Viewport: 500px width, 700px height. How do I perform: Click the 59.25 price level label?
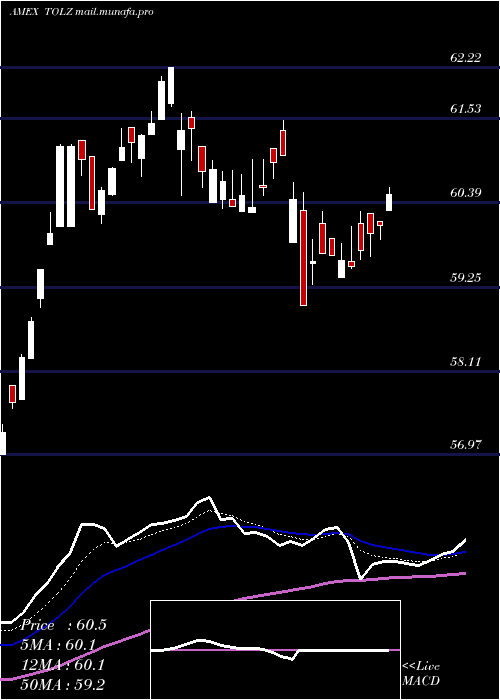pyautogui.click(x=466, y=278)
